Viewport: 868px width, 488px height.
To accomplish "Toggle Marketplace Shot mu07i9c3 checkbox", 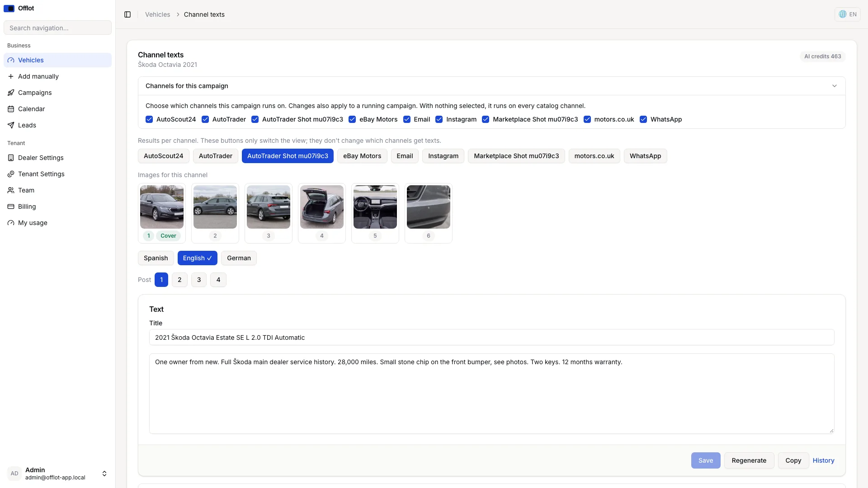I will pyautogui.click(x=486, y=119).
